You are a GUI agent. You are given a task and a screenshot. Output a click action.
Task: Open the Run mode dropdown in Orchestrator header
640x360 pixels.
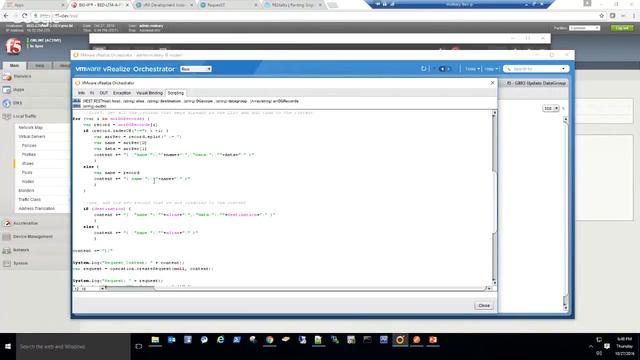point(196,69)
